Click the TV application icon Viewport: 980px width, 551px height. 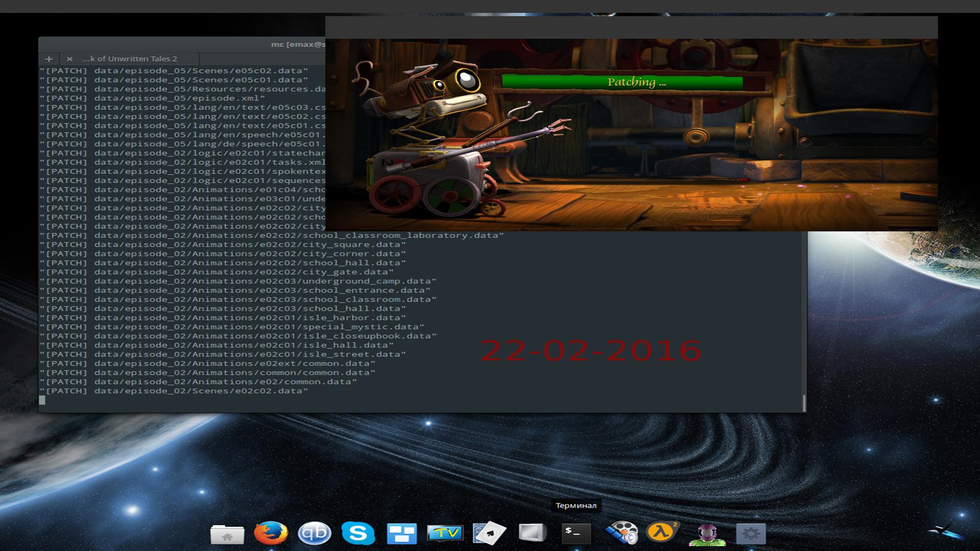(445, 534)
